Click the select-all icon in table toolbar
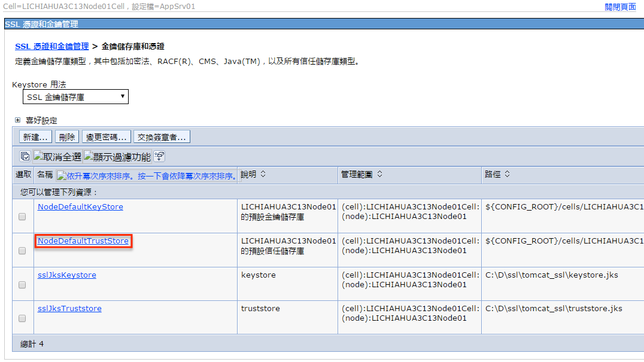644x362 pixels. [25, 157]
